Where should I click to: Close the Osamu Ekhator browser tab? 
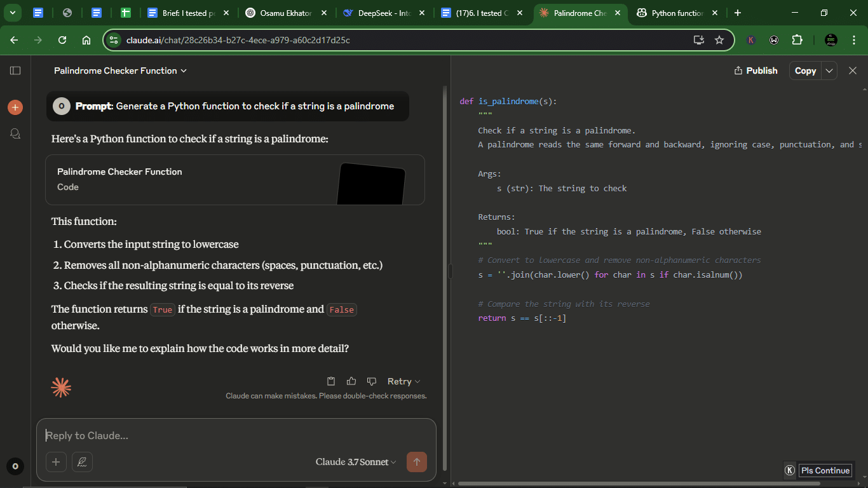[x=324, y=13]
